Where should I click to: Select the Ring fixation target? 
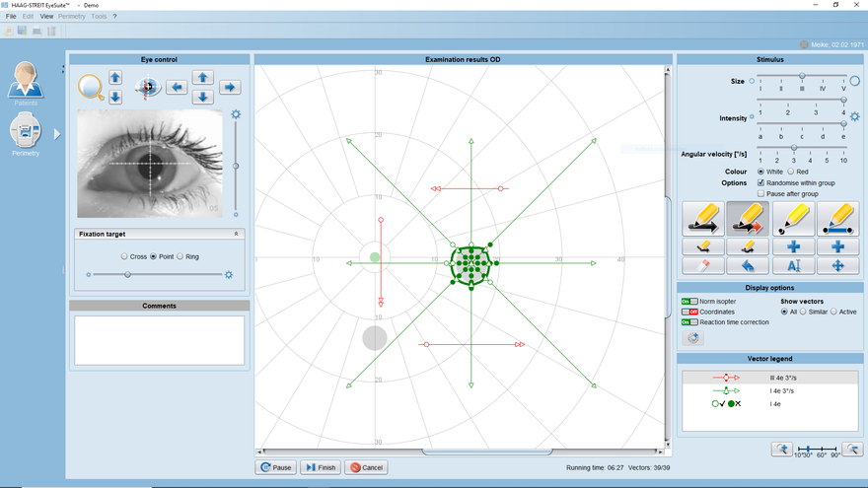pos(180,256)
